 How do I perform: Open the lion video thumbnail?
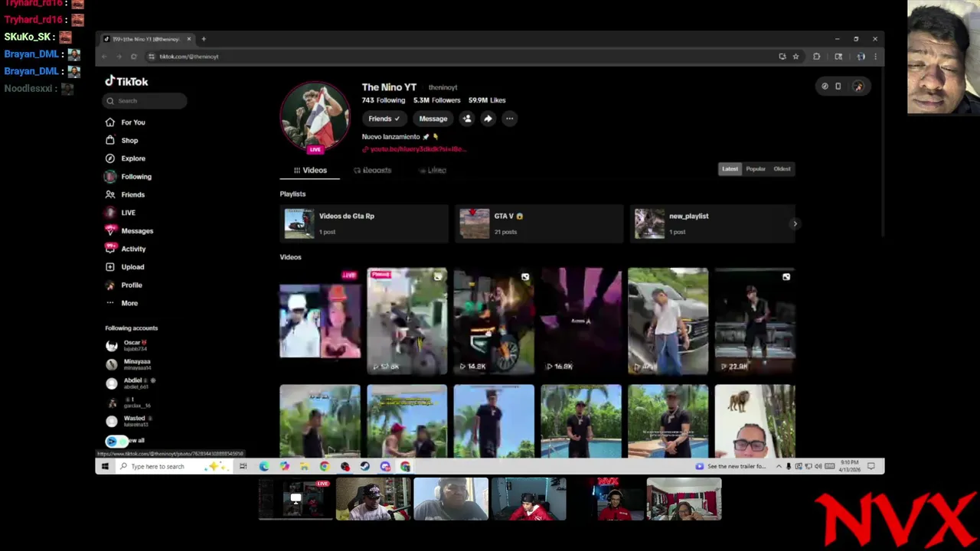755,421
